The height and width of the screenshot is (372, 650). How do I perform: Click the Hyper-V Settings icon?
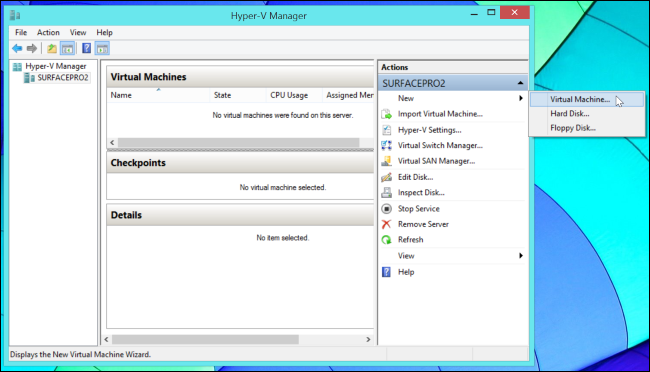(386, 130)
